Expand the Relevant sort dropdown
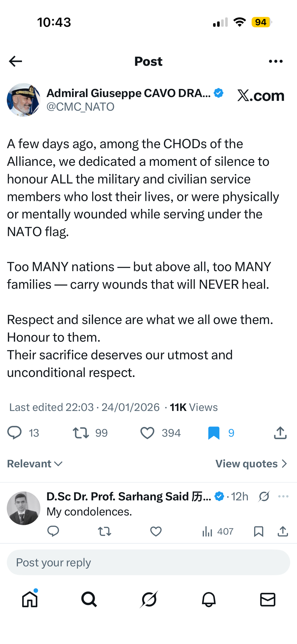Viewport: 297px width, 644px height. click(35, 464)
